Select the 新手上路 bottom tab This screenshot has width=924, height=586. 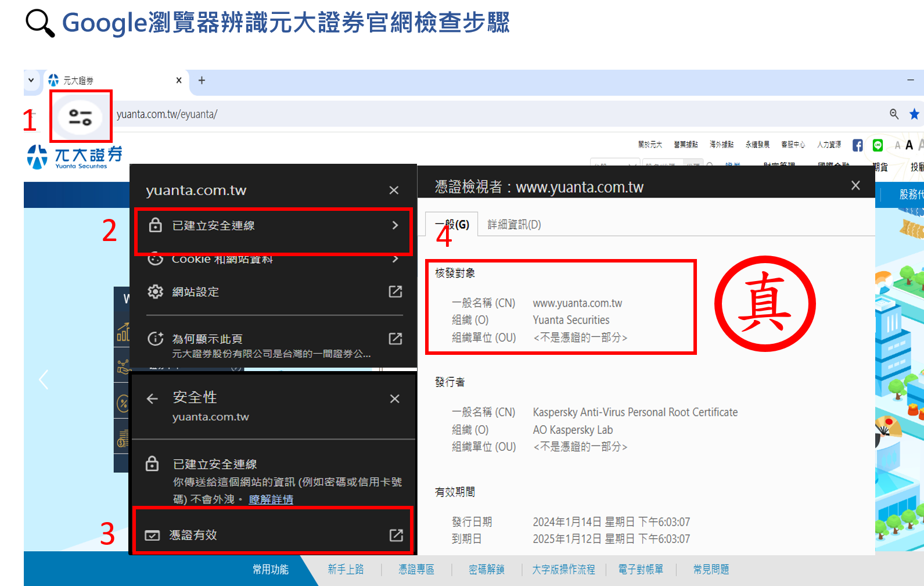[x=346, y=570]
